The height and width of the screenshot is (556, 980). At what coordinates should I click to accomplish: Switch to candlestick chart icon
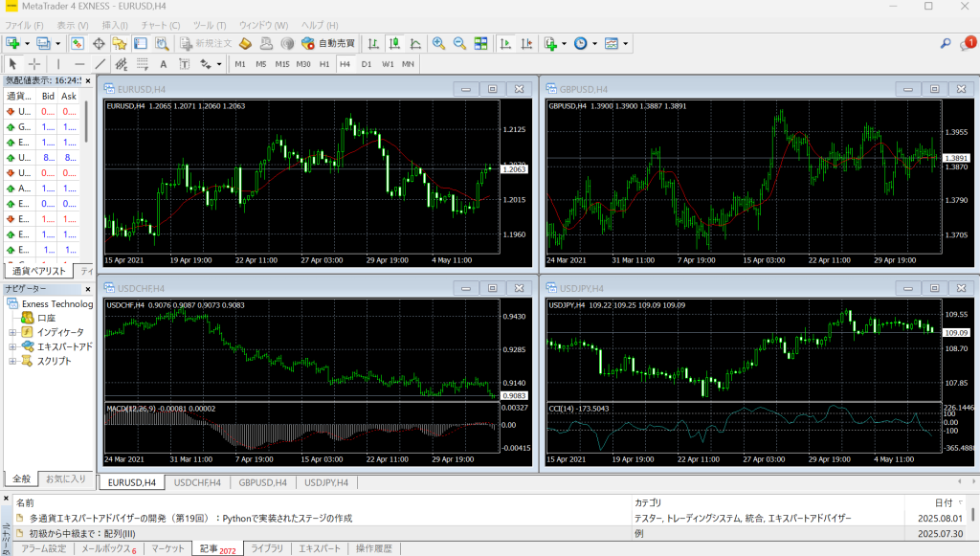(x=394, y=43)
